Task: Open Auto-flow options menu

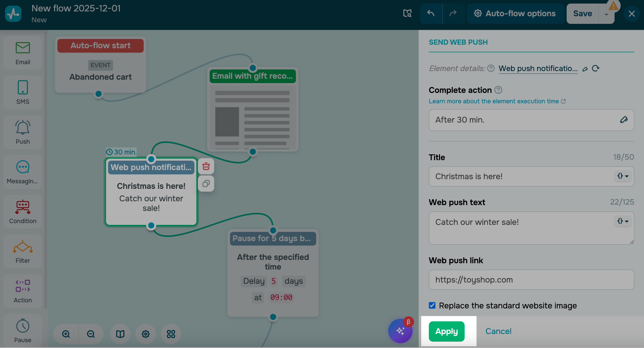Action: tap(515, 13)
